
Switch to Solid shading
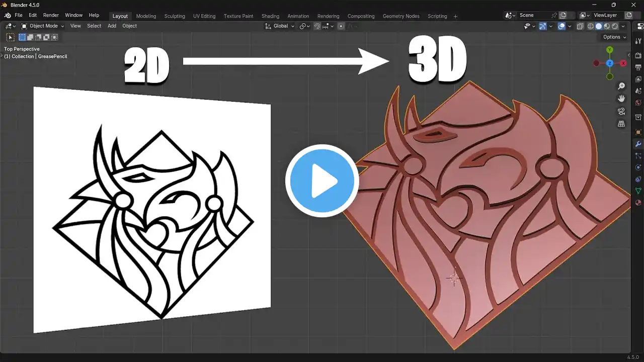point(599,26)
